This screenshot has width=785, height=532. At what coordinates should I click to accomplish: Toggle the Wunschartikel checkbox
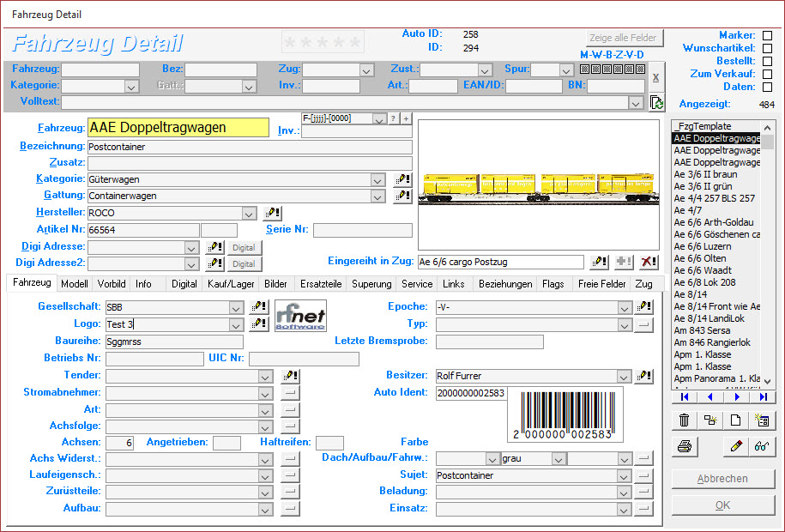pos(767,49)
